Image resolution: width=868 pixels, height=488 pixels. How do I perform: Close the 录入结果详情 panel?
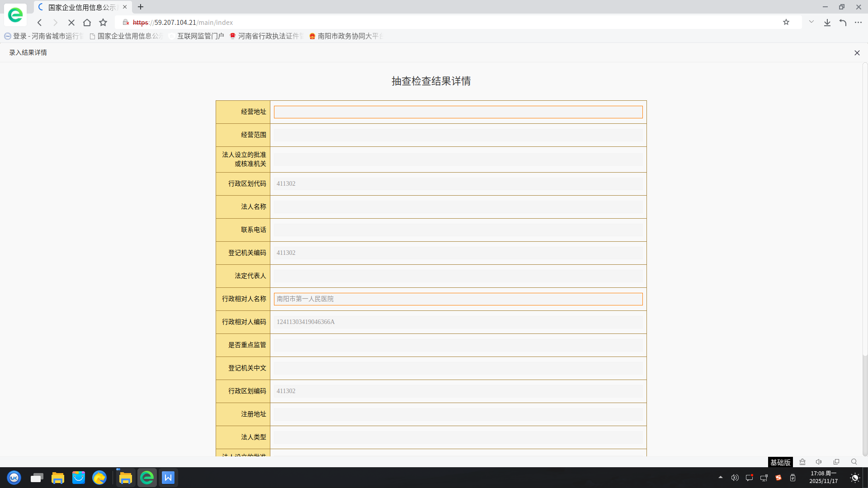click(857, 53)
